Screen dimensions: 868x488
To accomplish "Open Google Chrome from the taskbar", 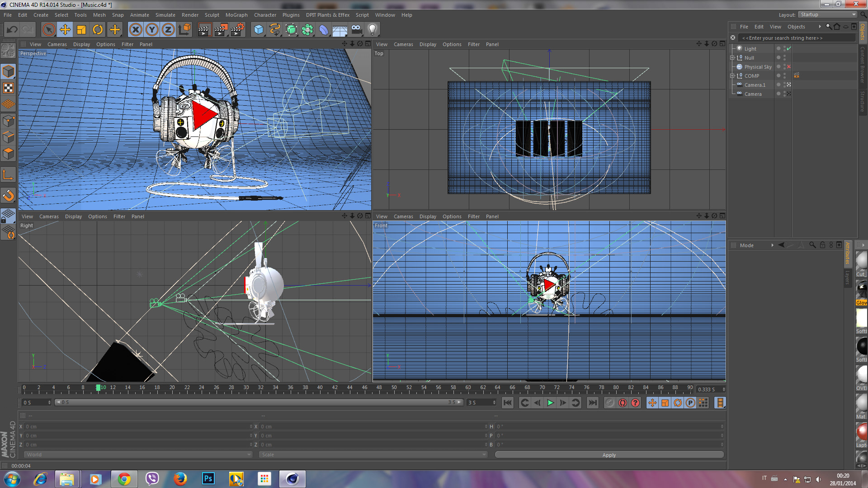I will click(x=124, y=479).
